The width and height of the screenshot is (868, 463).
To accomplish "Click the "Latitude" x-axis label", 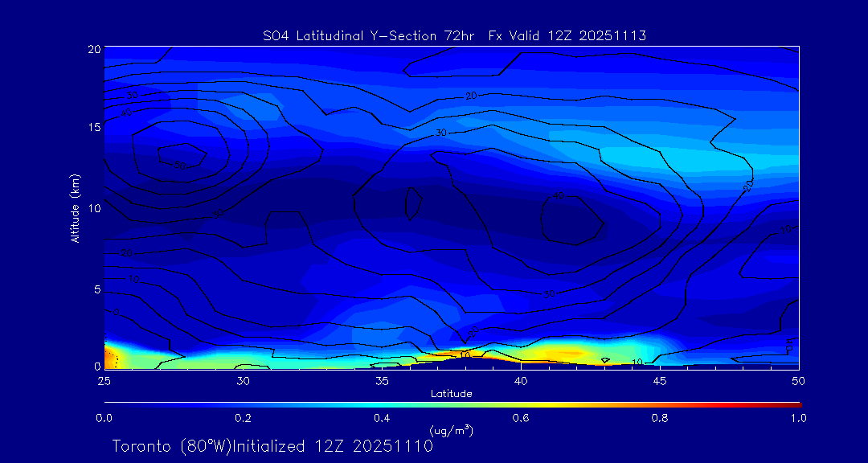I will click(452, 394).
